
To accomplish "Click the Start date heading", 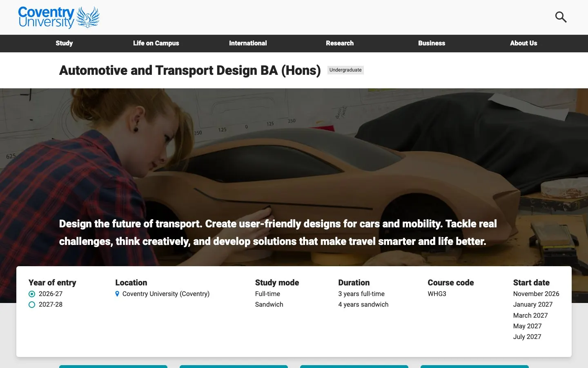I will pos(531,283).
